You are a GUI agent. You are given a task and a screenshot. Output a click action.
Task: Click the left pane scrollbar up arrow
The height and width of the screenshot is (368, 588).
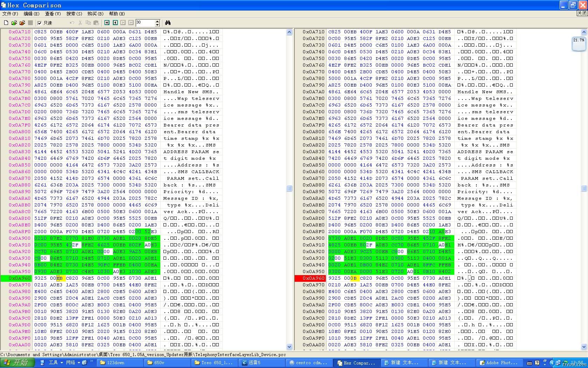(289, 32)
